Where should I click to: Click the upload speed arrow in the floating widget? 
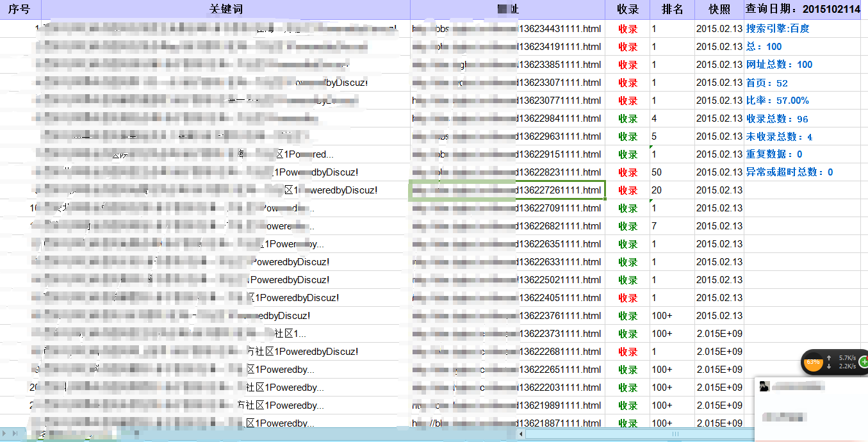click(x=829, y=358)
